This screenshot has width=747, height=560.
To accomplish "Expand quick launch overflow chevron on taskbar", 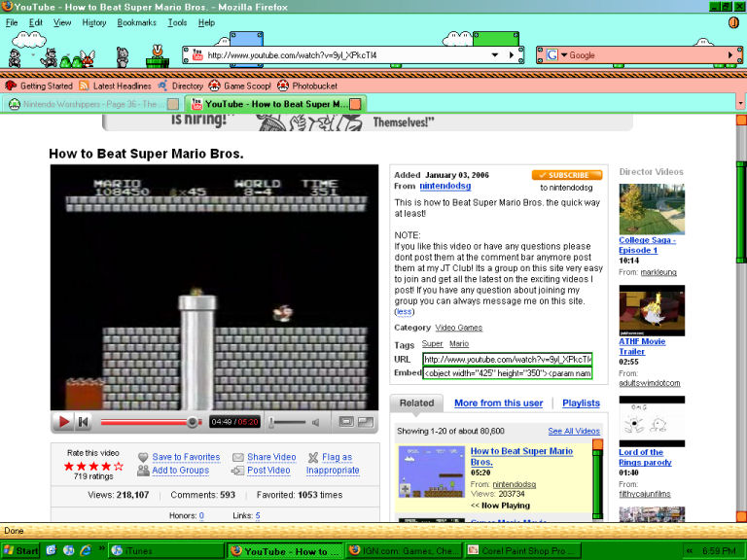I will point(101,548).
